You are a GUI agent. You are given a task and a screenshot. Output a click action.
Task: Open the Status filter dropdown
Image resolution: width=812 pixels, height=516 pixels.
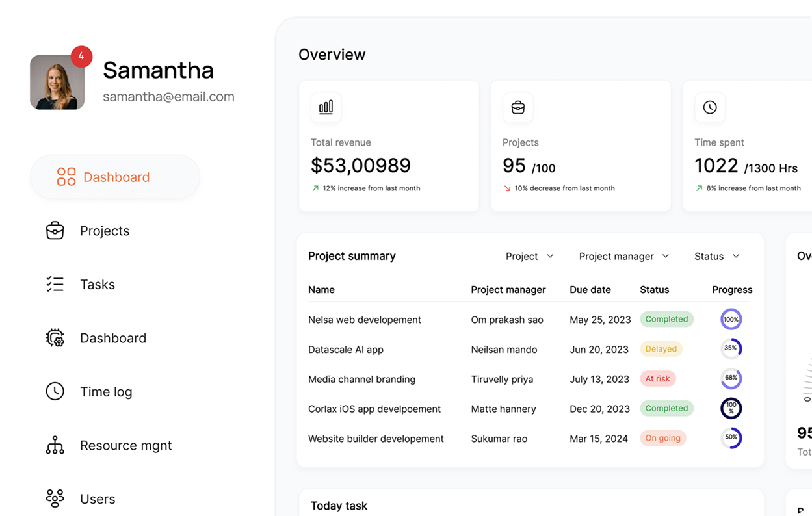[717, 256]
